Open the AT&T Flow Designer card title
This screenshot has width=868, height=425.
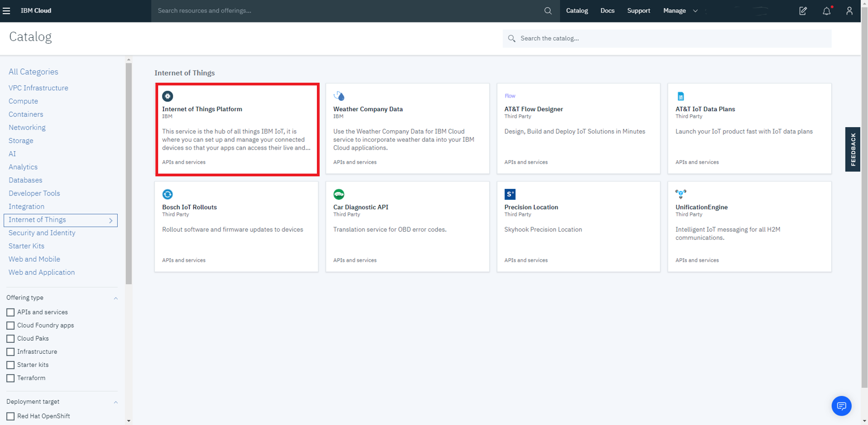(534, 109)
